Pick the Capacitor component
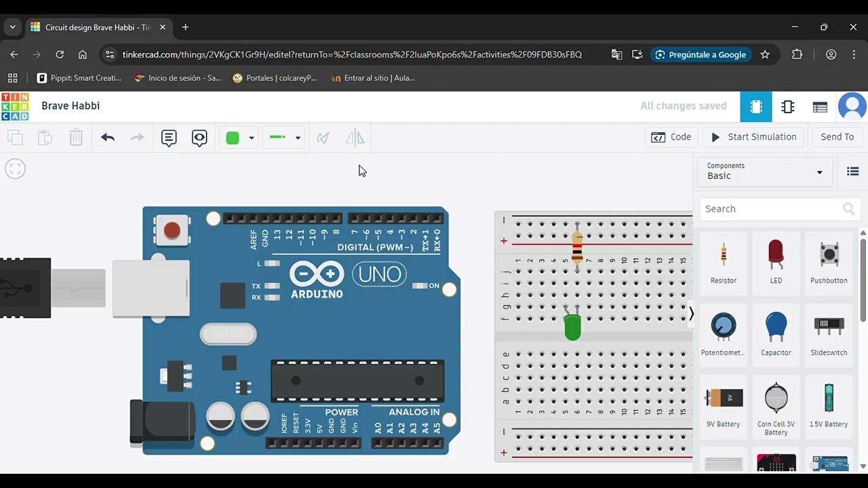Image resolution: width=868 pixels, height=488 pixels. point(776,335)
